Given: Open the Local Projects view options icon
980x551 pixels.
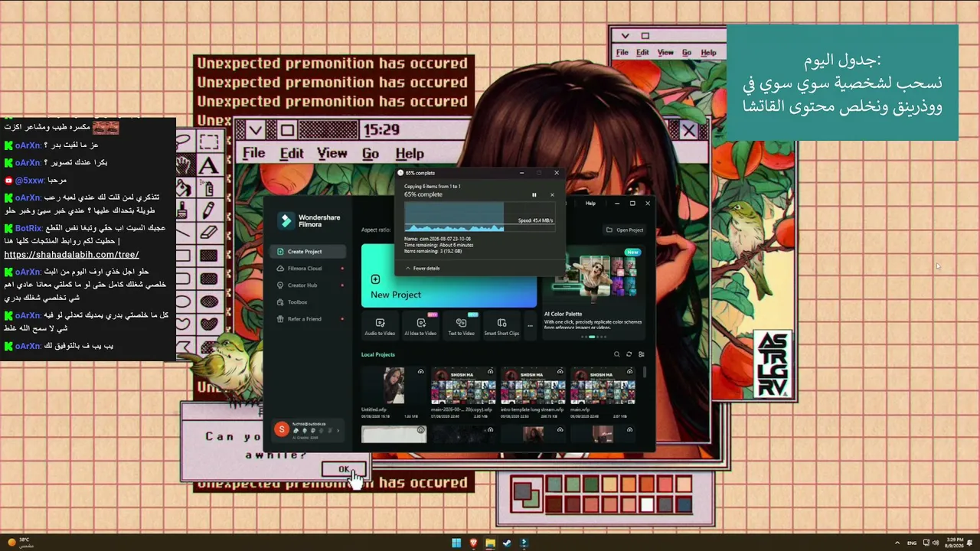Looking at the screenshot, I should (642, 354).
